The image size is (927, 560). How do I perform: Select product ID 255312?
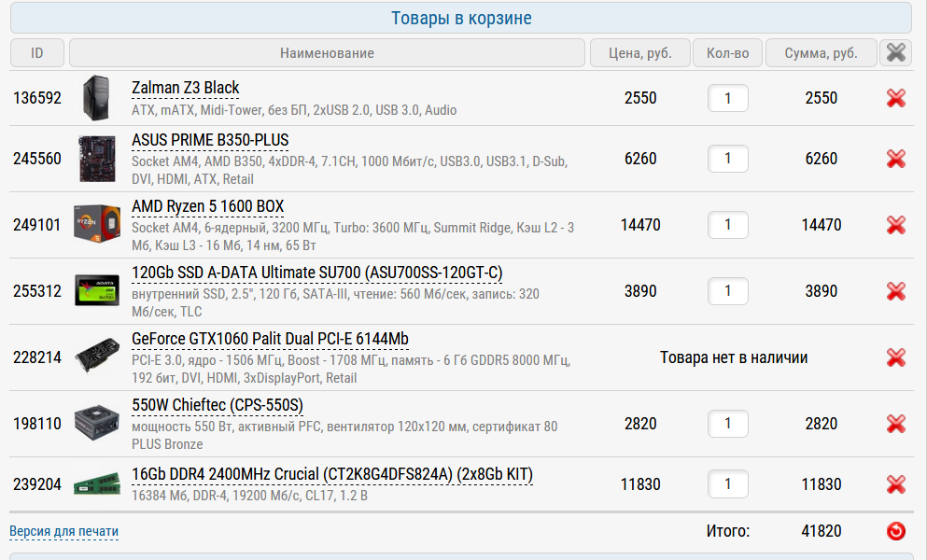click(x=37, y=291)
